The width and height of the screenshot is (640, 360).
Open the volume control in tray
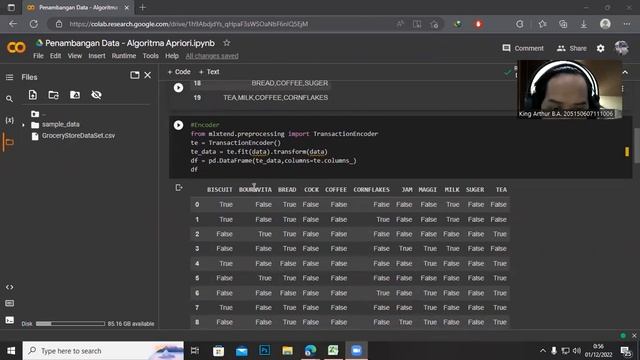(x=576, y=351)
